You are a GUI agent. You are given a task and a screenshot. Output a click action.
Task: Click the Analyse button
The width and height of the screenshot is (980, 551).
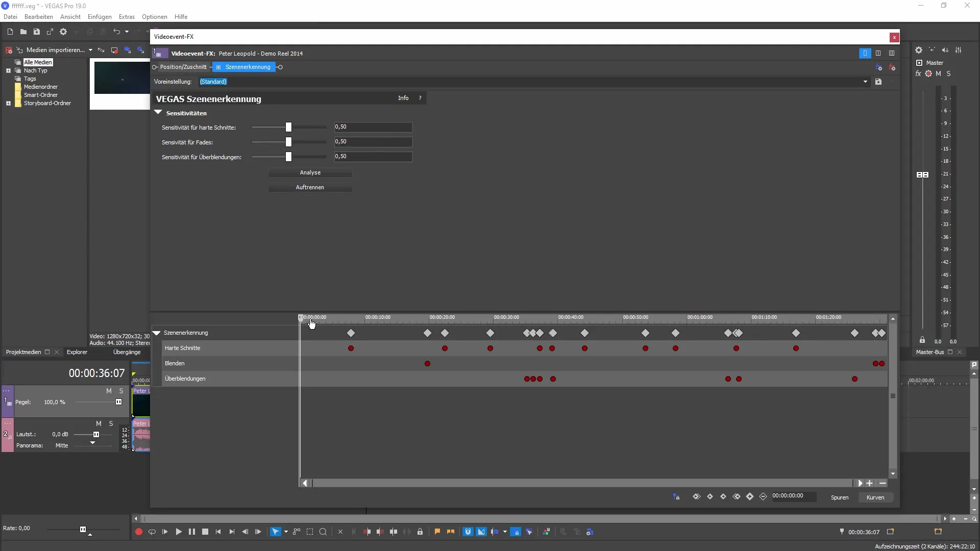tap(310, 172)
